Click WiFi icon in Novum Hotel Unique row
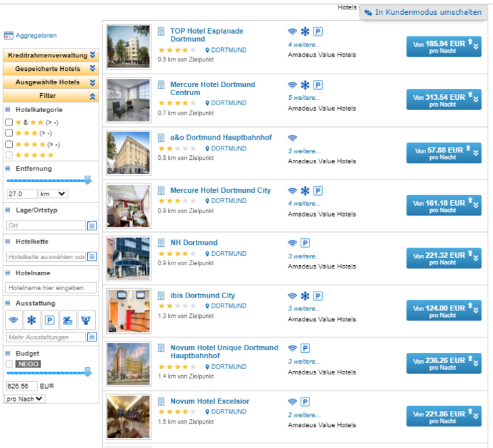Viewport: 493px width, 448px height. (x=292, y=348)
